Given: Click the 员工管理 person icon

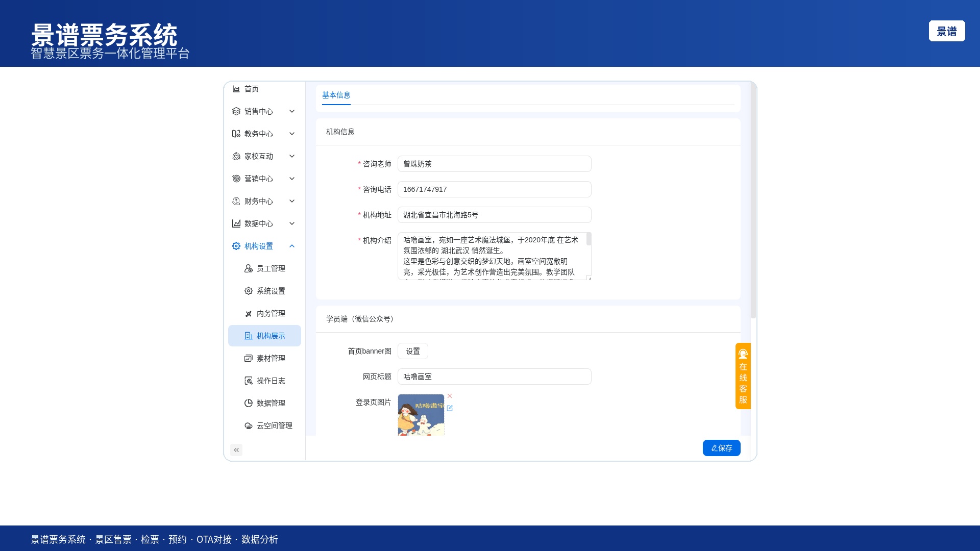Looking at the screenshot, I should point(248,268).
